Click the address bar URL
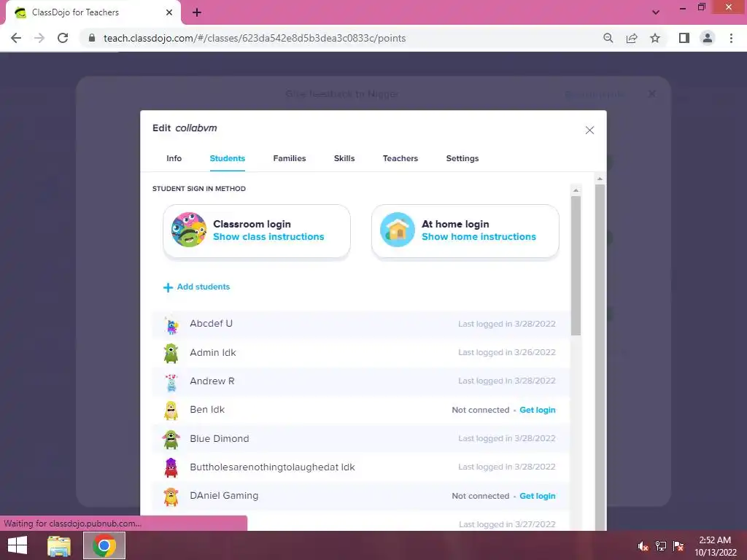The width and height of the screenshot is (747, 560). [x=255, y=38]
